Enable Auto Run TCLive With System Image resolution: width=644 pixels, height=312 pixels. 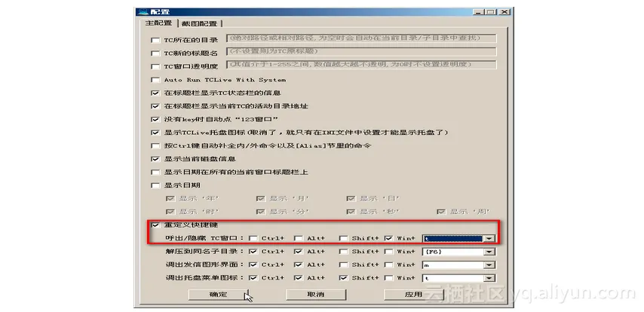coord(155,80)
